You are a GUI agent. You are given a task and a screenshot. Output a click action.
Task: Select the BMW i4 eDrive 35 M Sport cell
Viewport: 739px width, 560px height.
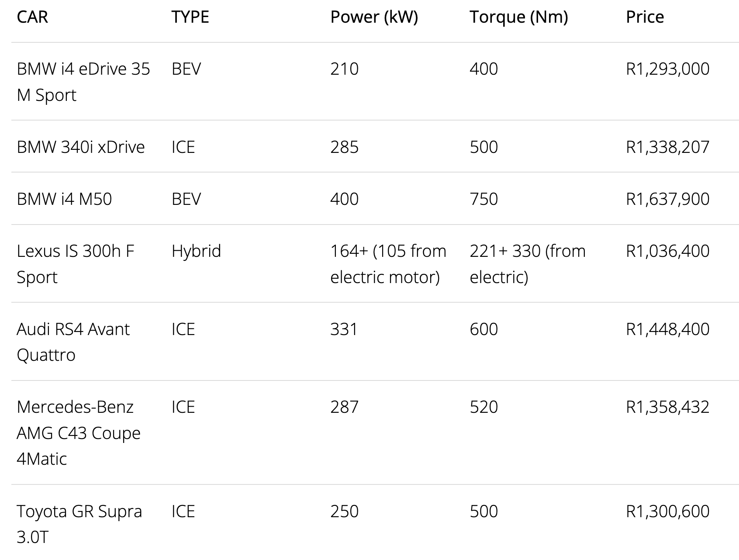point(83,82)
